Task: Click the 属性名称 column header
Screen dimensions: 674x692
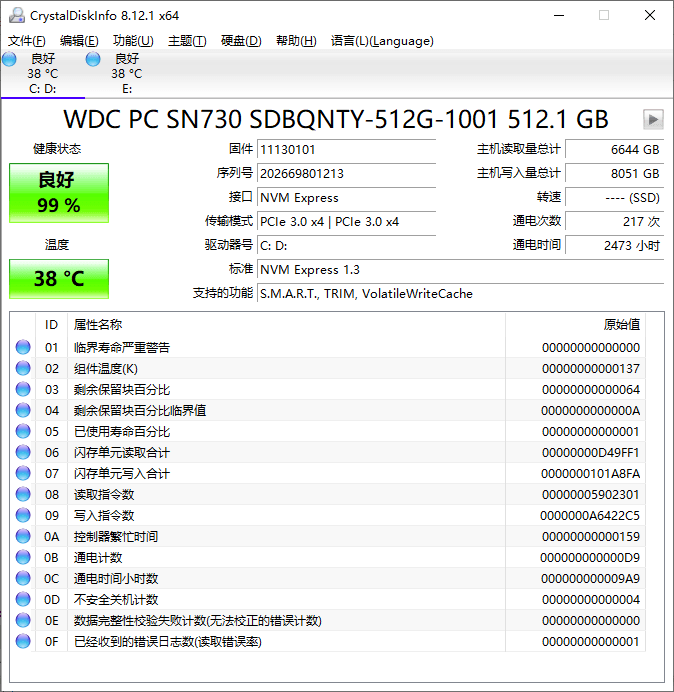Action: 98,325
